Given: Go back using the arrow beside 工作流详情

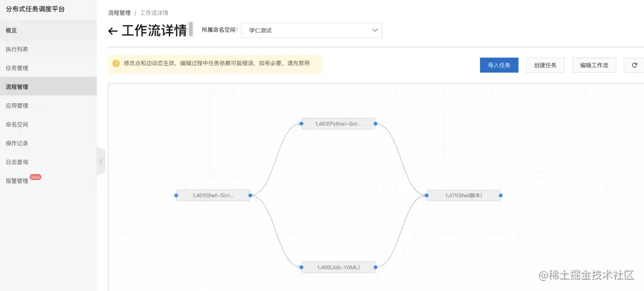Looking at the screenshot, I should click(113, 31).
